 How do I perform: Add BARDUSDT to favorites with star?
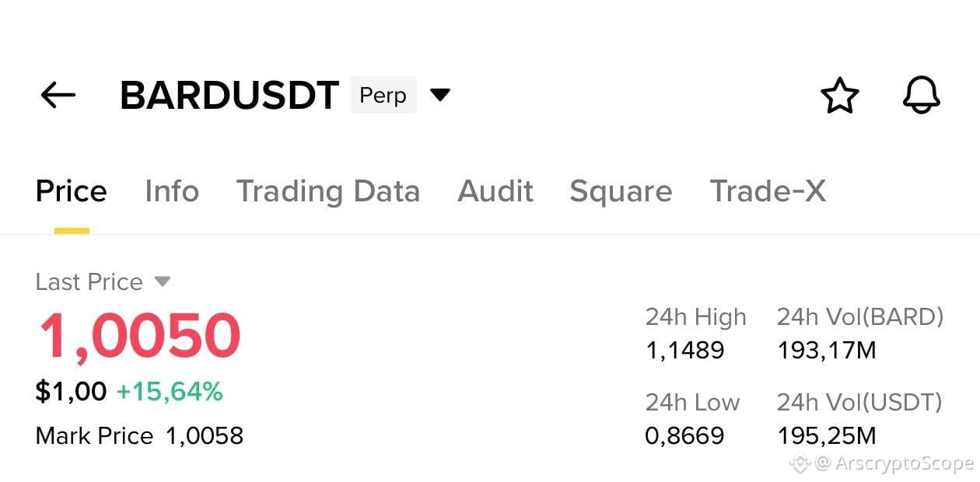[x=840, y=96]
